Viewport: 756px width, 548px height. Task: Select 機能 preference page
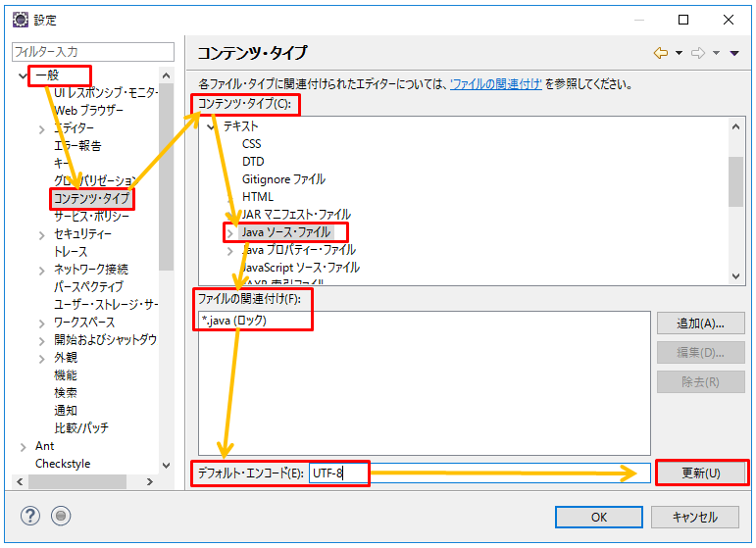pos(66,374)
